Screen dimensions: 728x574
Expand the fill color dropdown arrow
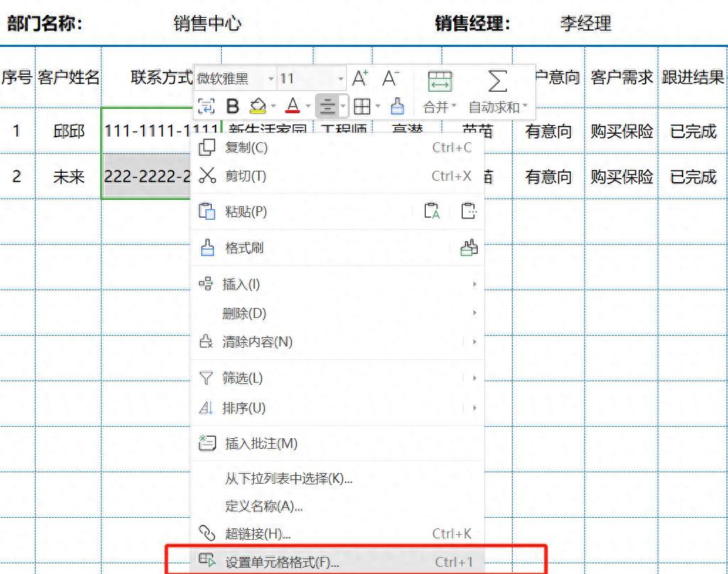click(x=273, y=107)
